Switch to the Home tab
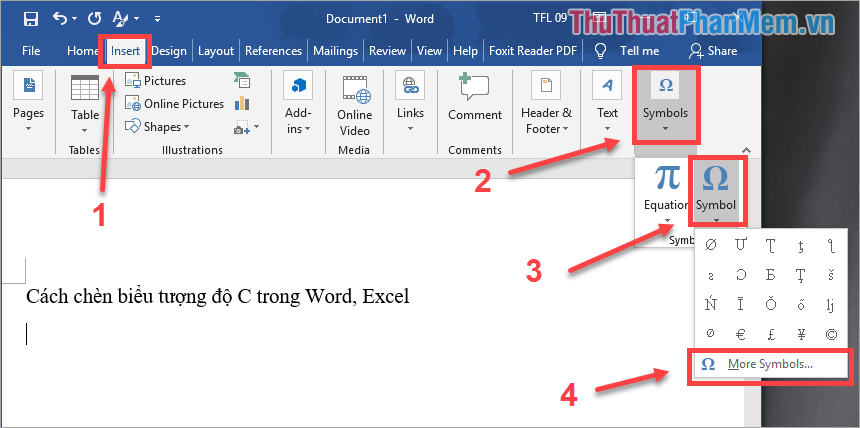The image size is (860, 428). pyautogui.click(x=82, y=51)
